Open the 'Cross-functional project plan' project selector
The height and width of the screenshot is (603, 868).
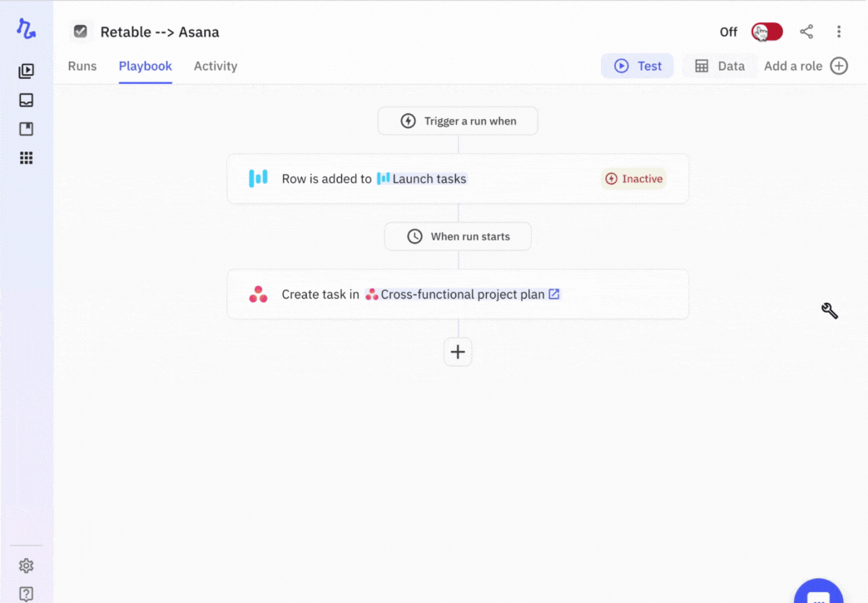pyautogui.click(x=464, y=294)
